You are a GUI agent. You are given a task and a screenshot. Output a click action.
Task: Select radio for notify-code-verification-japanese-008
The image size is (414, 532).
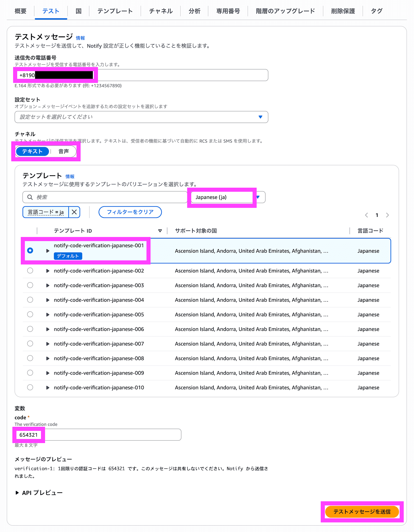point(30,358)
